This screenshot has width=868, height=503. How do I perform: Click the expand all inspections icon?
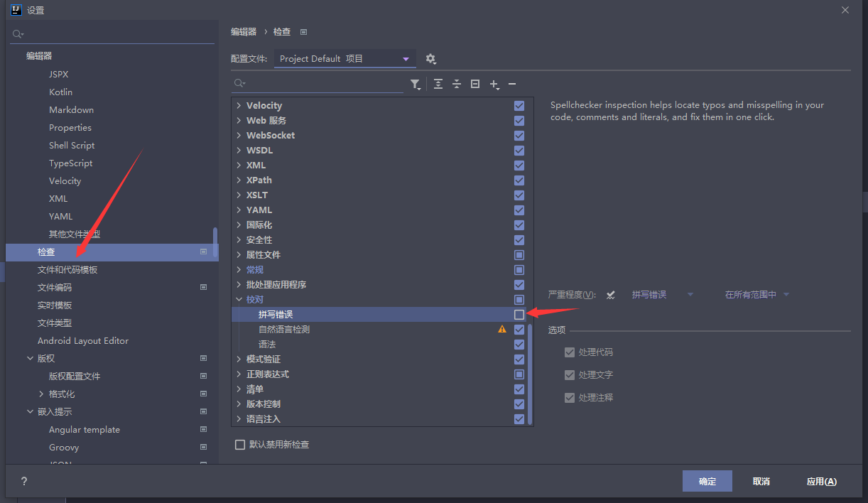click(438, 85)
